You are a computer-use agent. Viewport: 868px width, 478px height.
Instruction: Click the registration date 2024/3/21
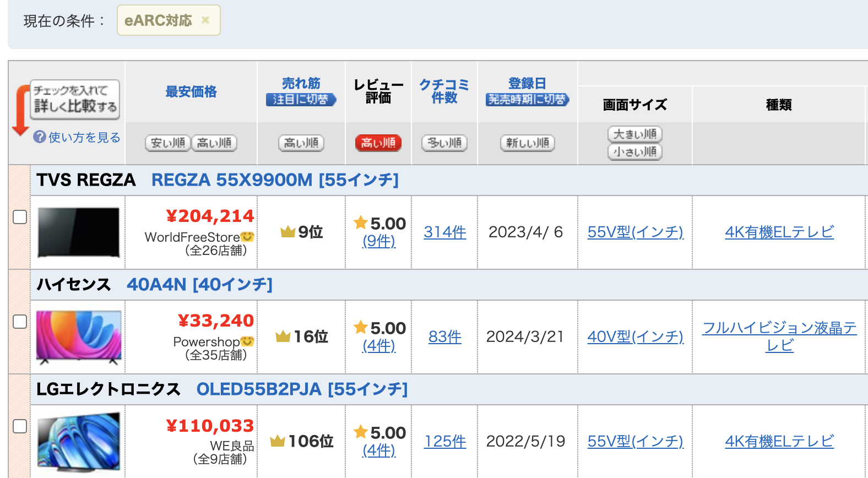pyautogui.click(x=525, y=336)
